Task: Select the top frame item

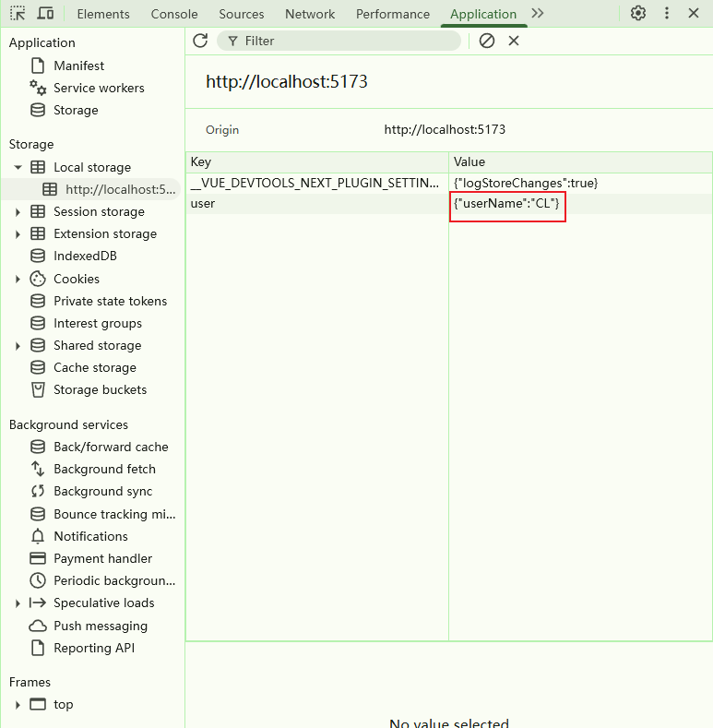Action: pos(63,704)
